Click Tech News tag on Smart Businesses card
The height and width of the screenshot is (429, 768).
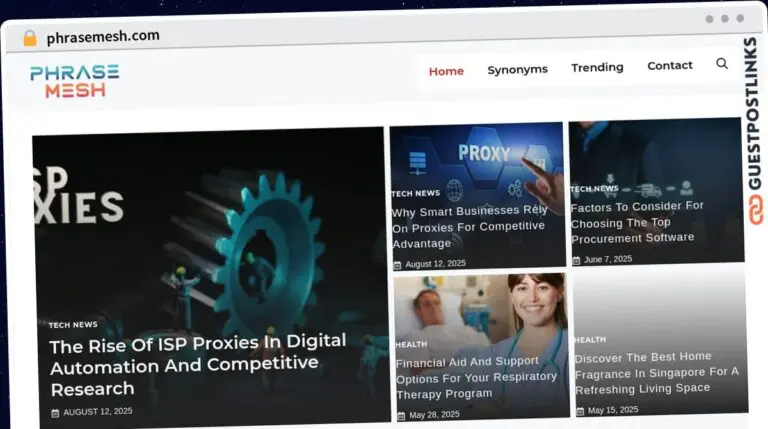click(x=415, y=193)
